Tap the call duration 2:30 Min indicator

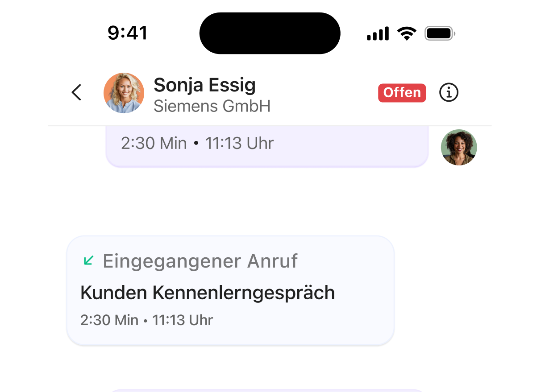[109, 320]
